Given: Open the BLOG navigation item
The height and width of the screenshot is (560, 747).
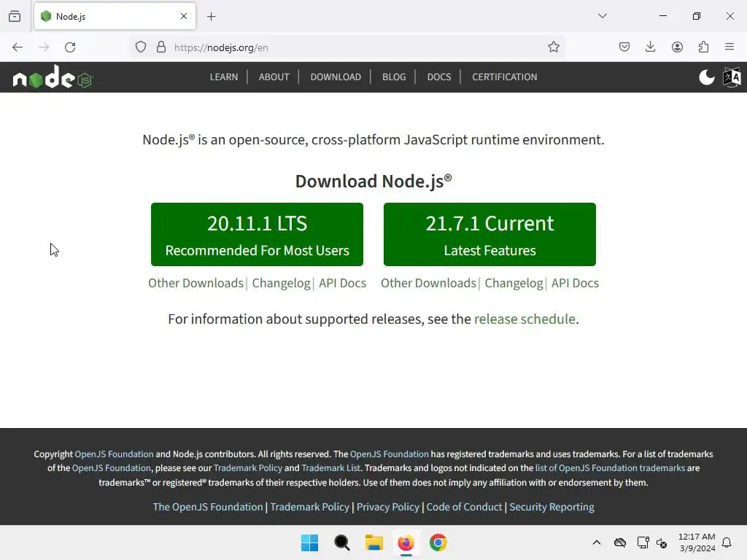Looking at the screenshot, I should click(394, 77).
